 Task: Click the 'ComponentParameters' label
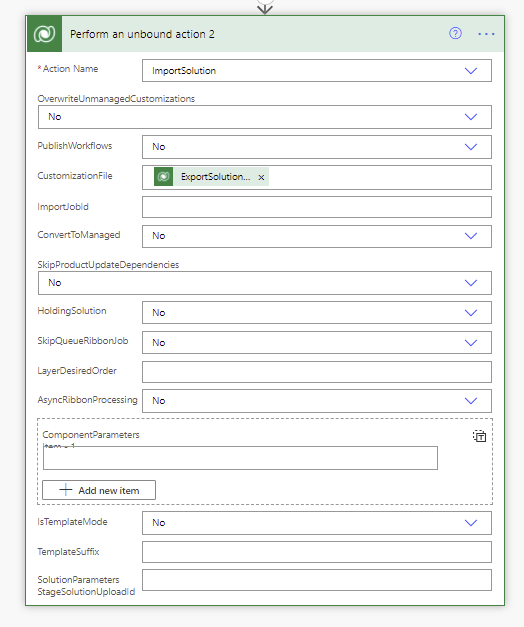(91, 435)
